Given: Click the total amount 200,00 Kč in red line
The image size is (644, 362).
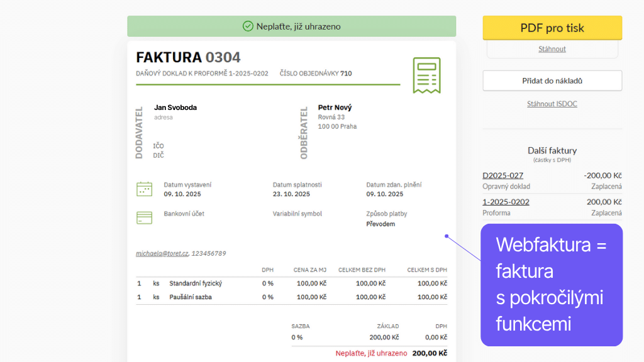Looking at the screenshot, I should coord(430,353).
